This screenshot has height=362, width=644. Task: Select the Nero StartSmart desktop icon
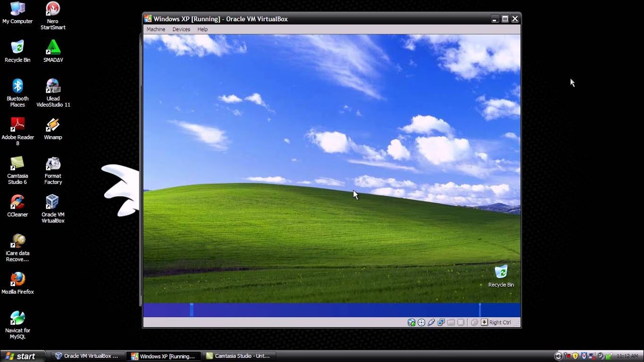point(53,16)
